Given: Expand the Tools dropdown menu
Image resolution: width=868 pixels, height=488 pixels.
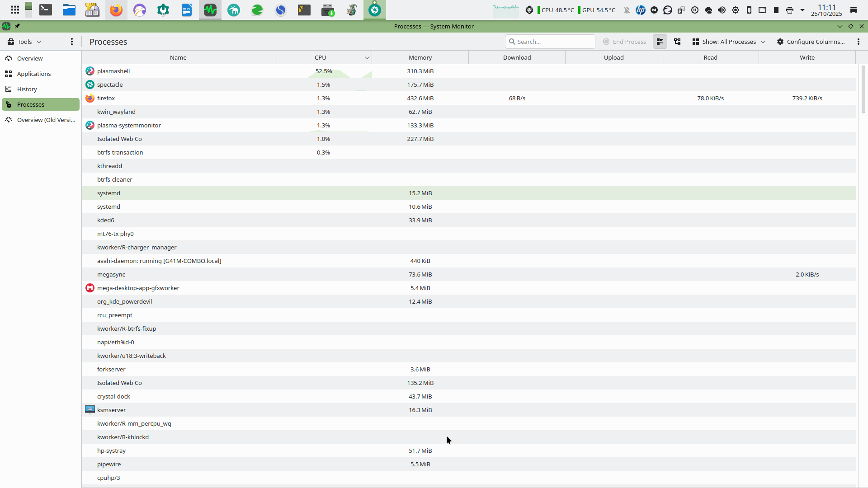Looking at the screenshot, I should [x=25, y=42].
